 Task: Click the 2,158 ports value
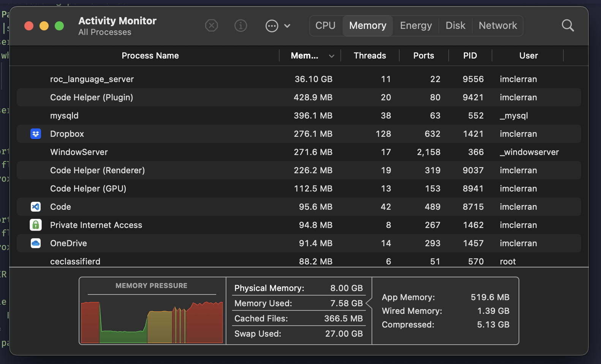429,152
